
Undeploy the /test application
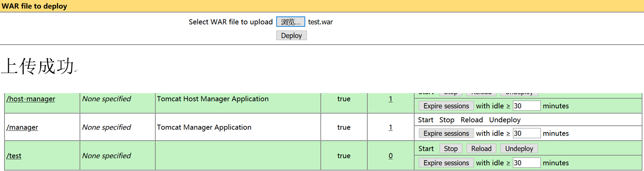click(x=519, y=149)
